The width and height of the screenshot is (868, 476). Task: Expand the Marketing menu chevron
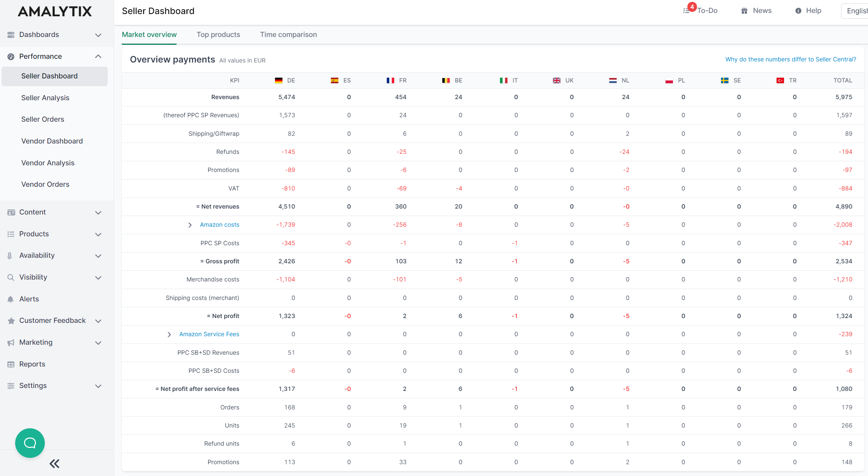(x=98, y=343)
